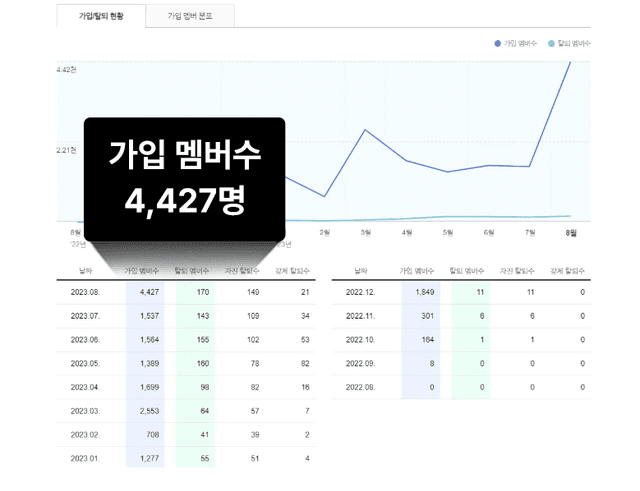Viewport: 640px width, 491px height.
Task: Sort by 강제 탈퇴수 header in left table
Action: click(291, 270)
